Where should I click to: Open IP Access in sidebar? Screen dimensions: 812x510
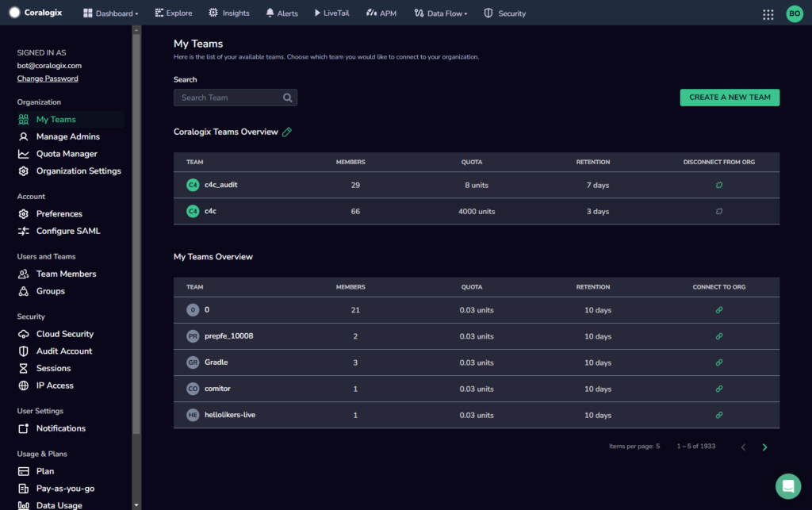[x=45, y=385]
